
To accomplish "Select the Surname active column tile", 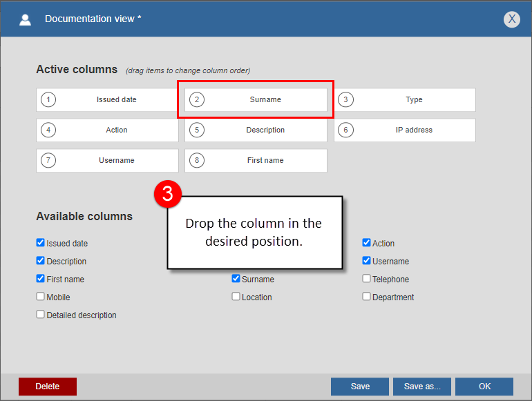I will pos(256,99).
